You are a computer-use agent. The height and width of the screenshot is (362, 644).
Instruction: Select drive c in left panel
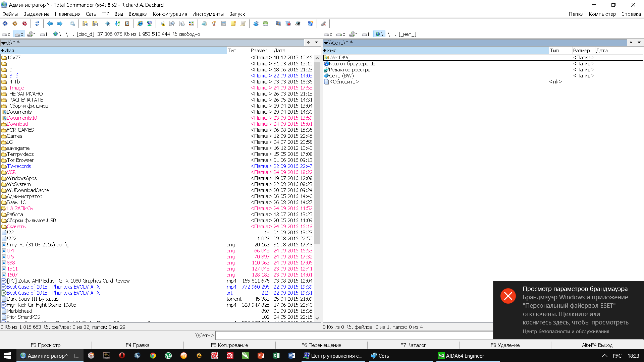click(6, 34)
